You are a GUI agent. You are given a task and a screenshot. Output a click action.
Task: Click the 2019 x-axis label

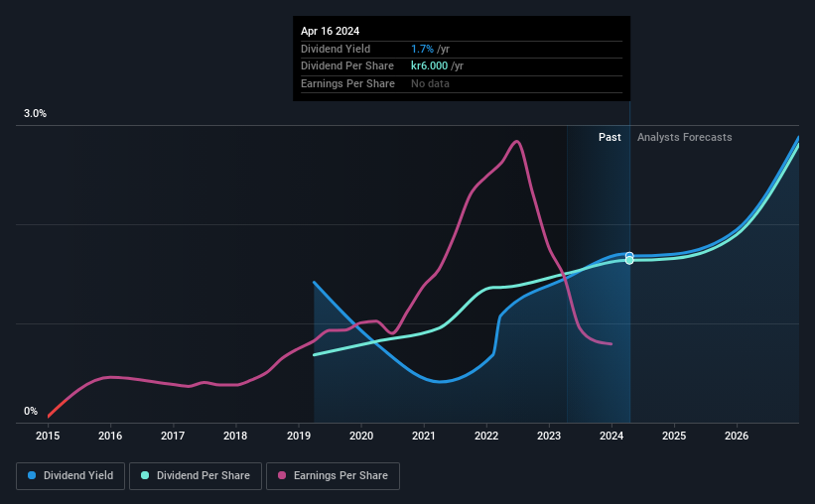click(299, 436)
